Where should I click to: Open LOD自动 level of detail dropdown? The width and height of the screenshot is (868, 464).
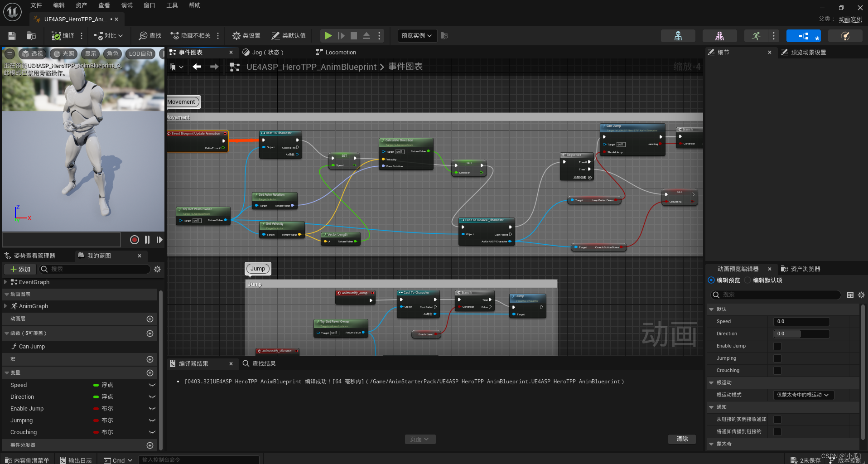tap(141, 54)
